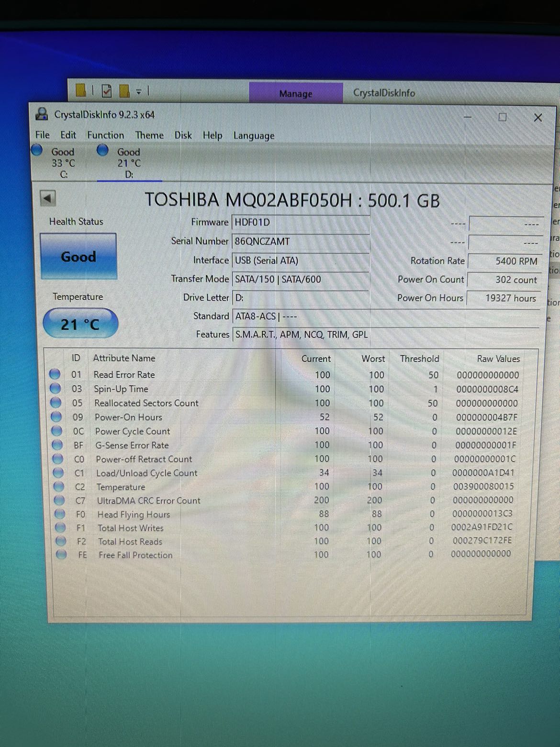The height and width of the screenshot is (747, 560).
Task: Select the Read Error Rate attribute name
Action: tap(124, 374)
